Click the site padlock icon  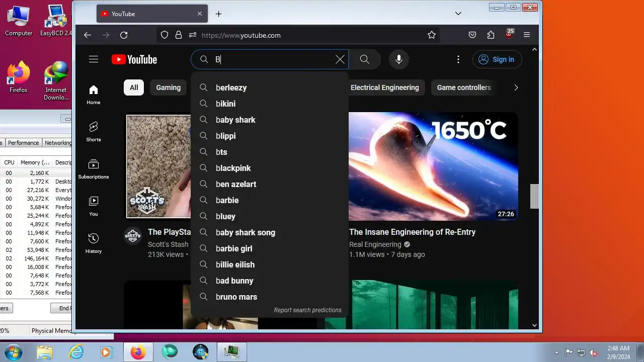coord(178,35)
